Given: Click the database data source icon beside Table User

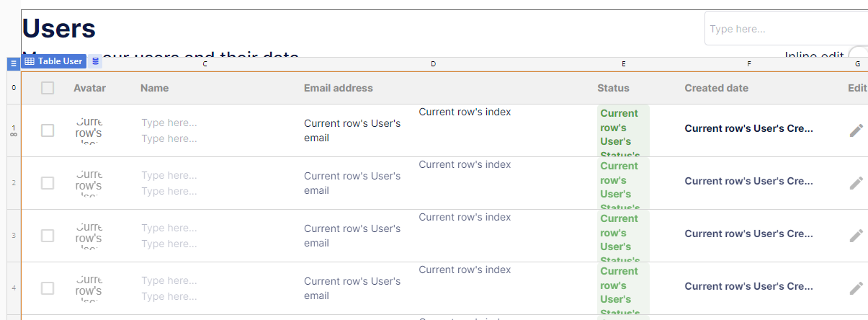Looking at the screenshot, I should [95, 61].
